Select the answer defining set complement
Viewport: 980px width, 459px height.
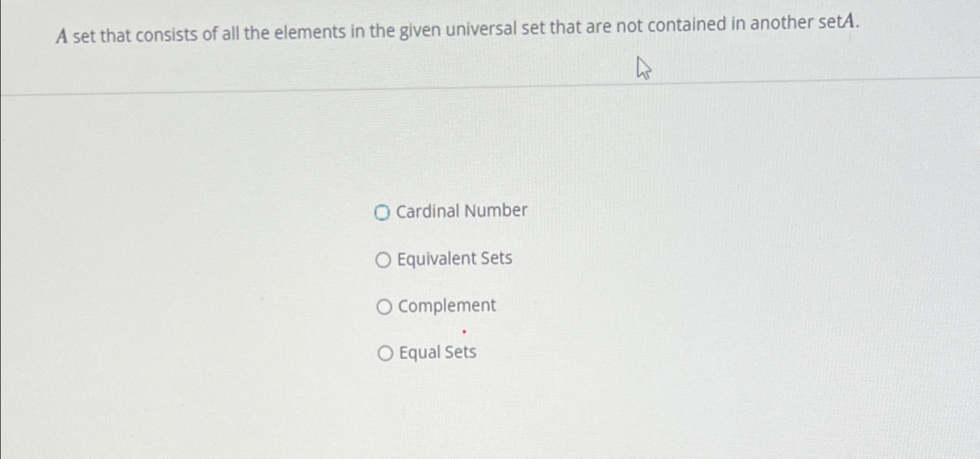tap(384, 306)
